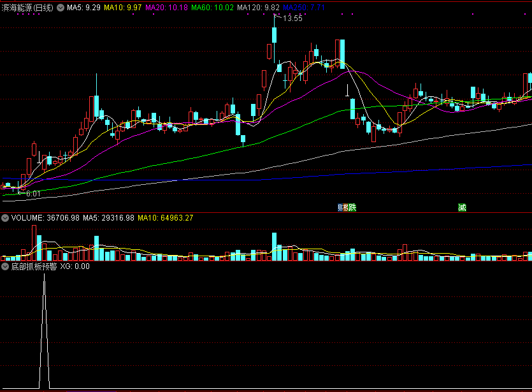Click the white XG signal spike
The width and height of the screenshot is (532, 392).
[x=44, y=331]
